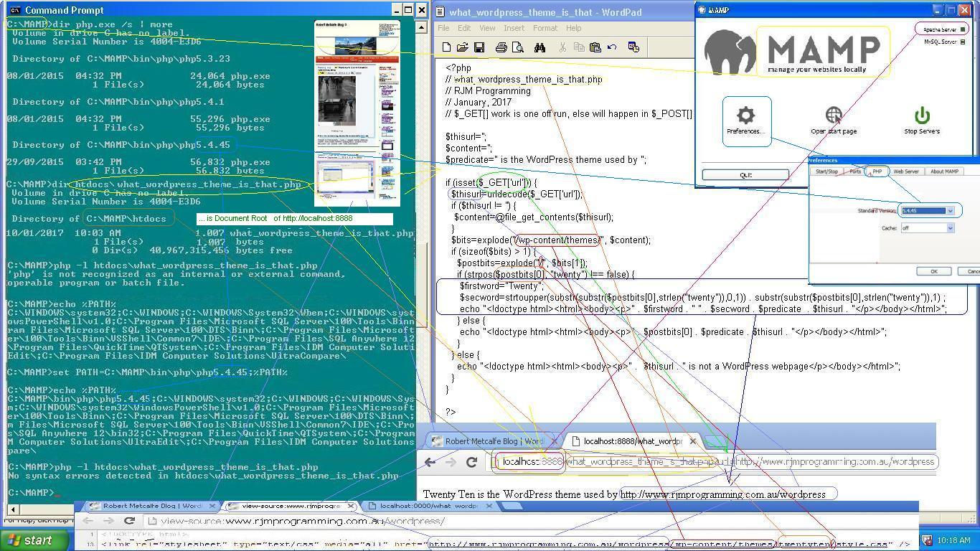Open the Standard Version PHP dropdown

click(950, 211)
